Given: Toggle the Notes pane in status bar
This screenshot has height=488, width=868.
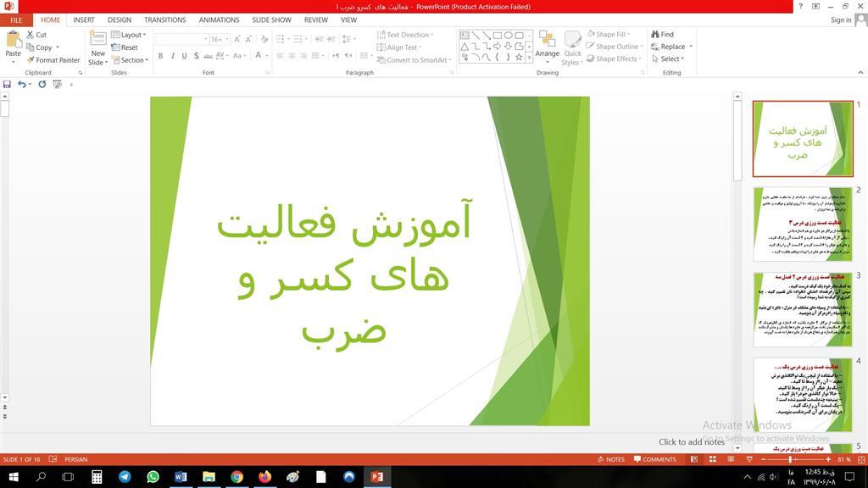Looking at the screenshot, I should pyautogui.click(x=609, y=459).
